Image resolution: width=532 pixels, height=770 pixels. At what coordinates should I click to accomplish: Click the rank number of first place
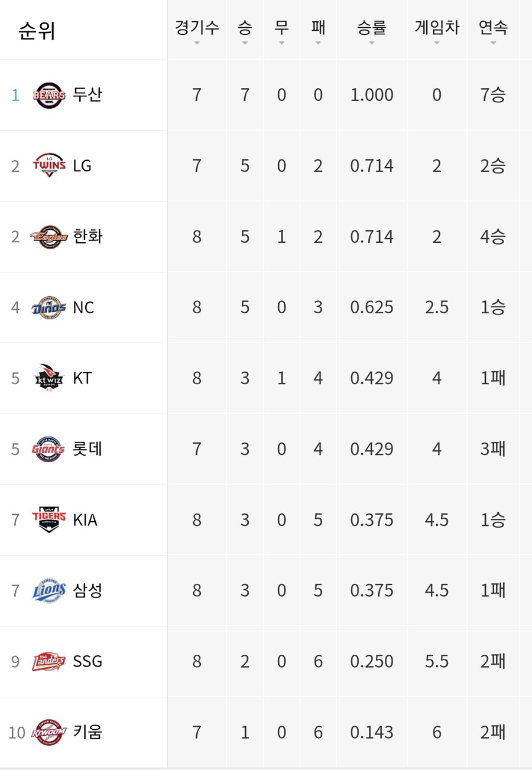pyautogui.click(x=15, y=95)
